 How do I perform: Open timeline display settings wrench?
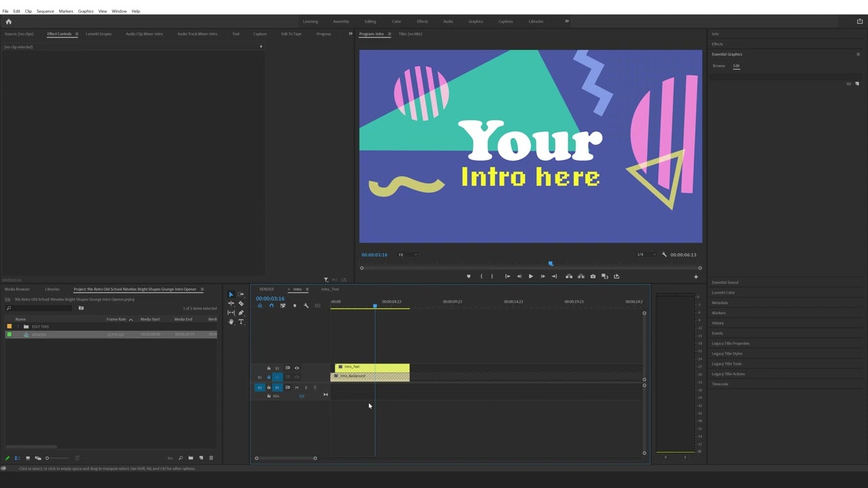[x=306, y=306]
